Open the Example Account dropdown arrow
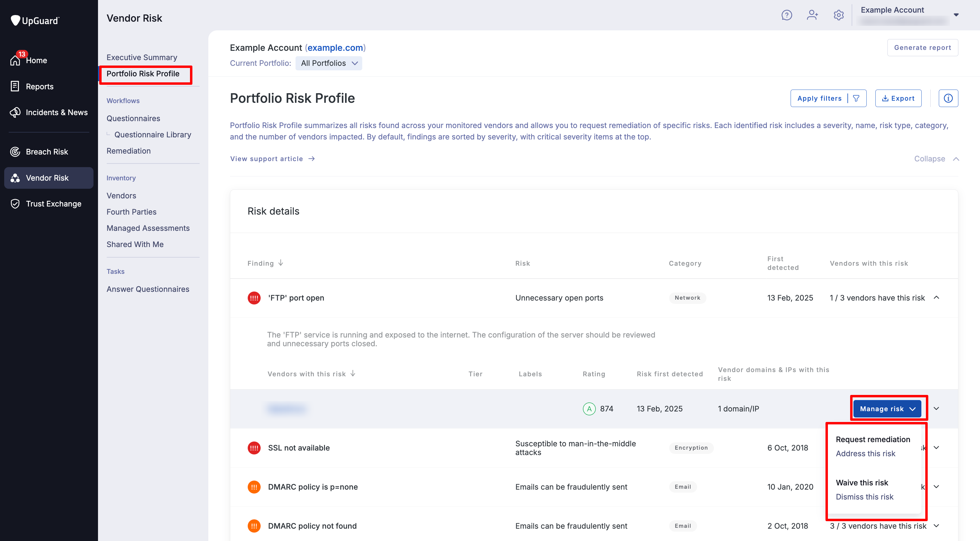 (x=956, y=15)
